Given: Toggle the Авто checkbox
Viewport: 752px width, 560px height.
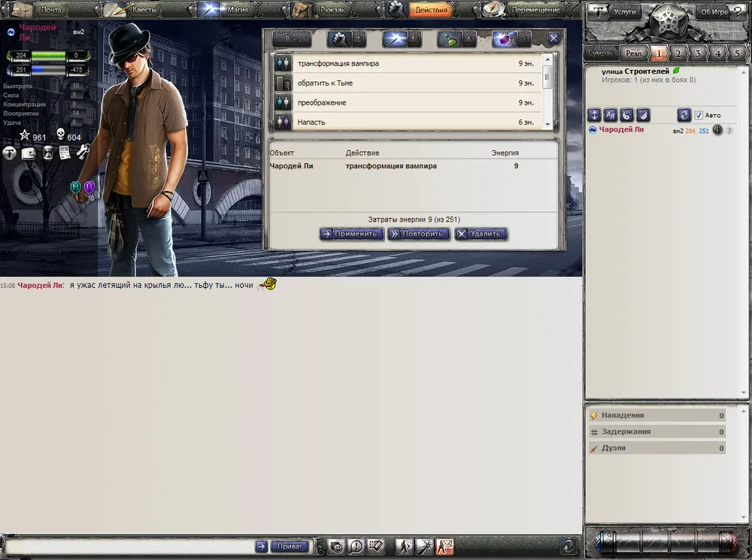Looking at the screenshot, I should 699,115.
